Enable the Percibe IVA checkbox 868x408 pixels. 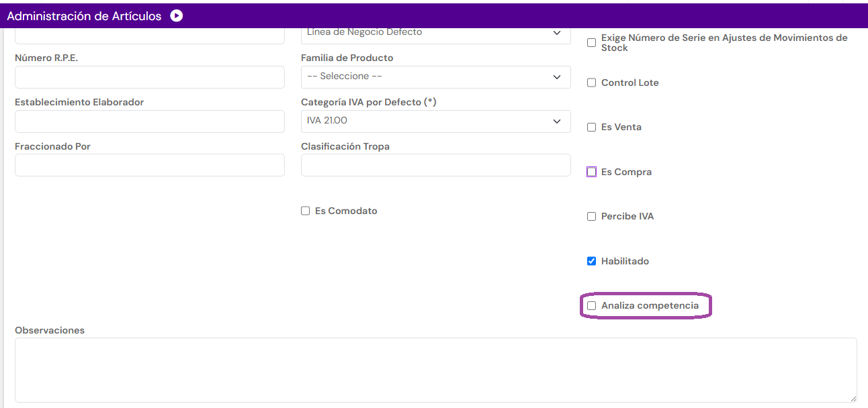tap(592, 217)
